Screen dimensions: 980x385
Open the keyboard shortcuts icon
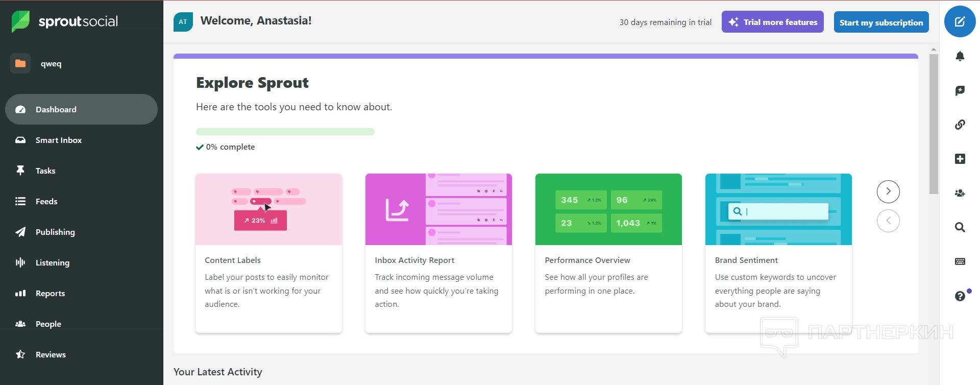pos(960,261)
